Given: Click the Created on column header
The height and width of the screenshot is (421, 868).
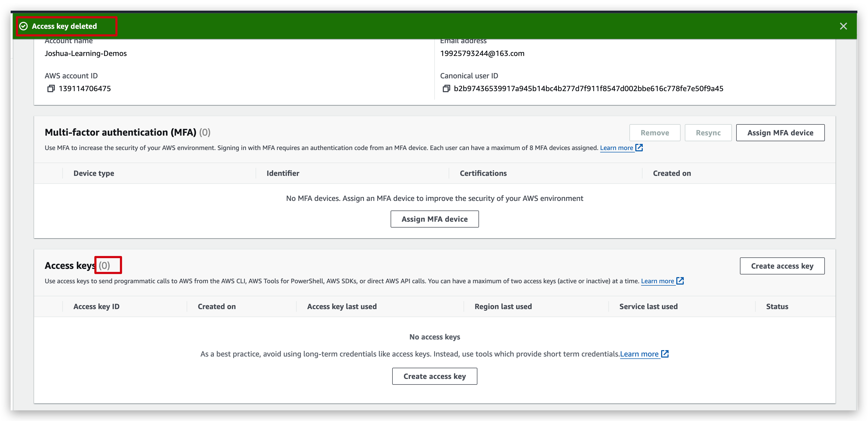Looking at the screenshot, I should coord(217,306).
